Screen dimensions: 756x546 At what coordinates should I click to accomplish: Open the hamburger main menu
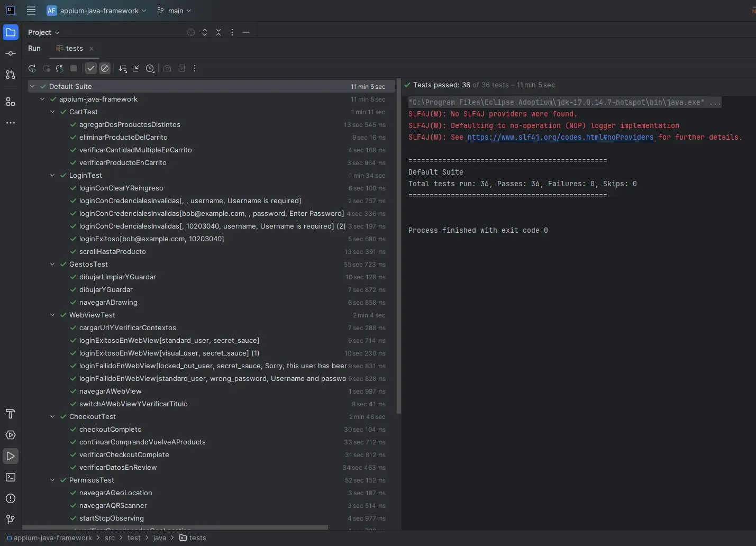tap(31, 11)
